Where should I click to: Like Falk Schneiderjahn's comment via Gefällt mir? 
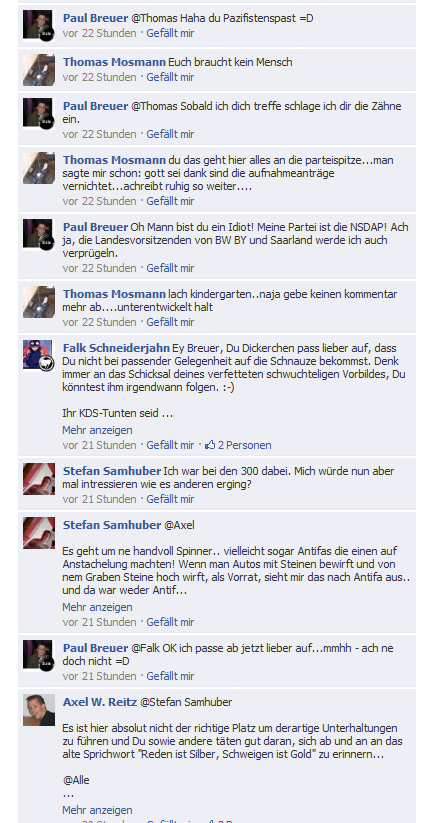pos(170,445)
